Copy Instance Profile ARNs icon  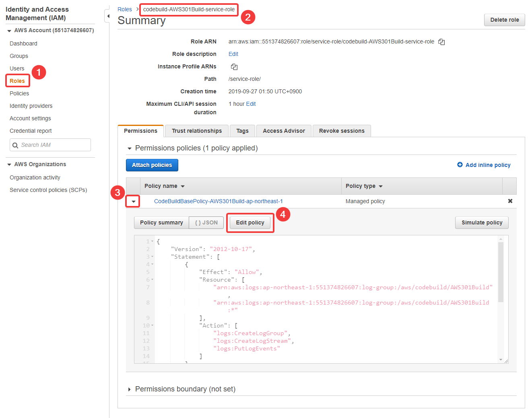234,67
